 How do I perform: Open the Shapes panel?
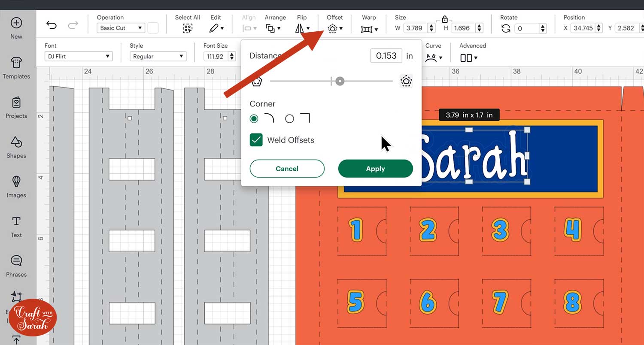[x=16, y=148]
